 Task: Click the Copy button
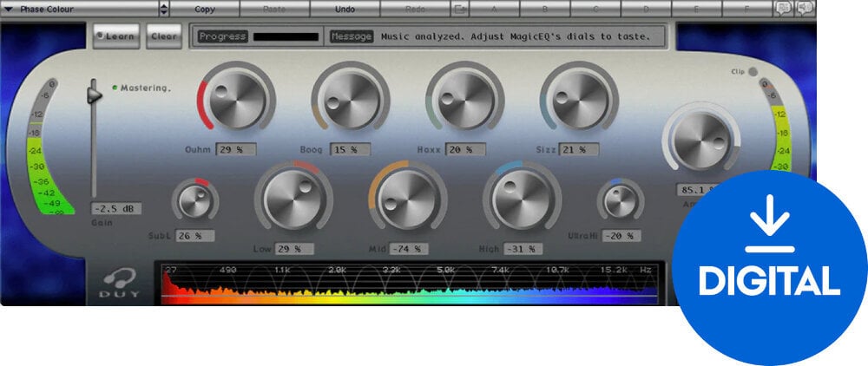(205, 9)
